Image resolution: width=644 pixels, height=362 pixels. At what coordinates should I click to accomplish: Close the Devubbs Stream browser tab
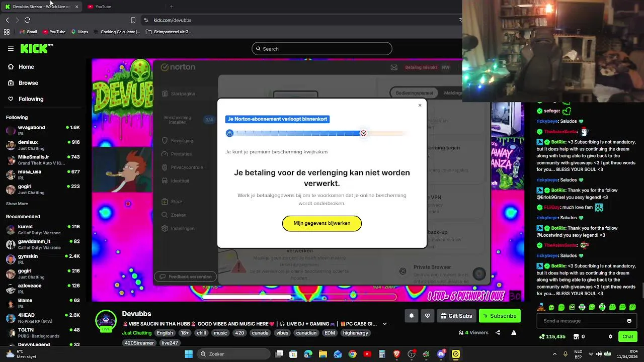76,7
